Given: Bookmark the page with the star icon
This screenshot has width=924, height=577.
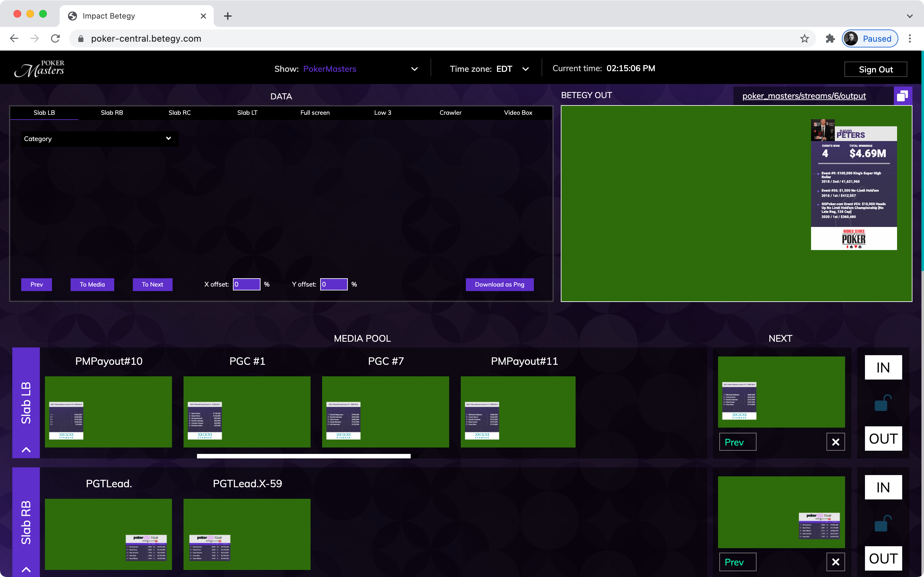Looking at the screenshot, I should (x=805, y=38).
